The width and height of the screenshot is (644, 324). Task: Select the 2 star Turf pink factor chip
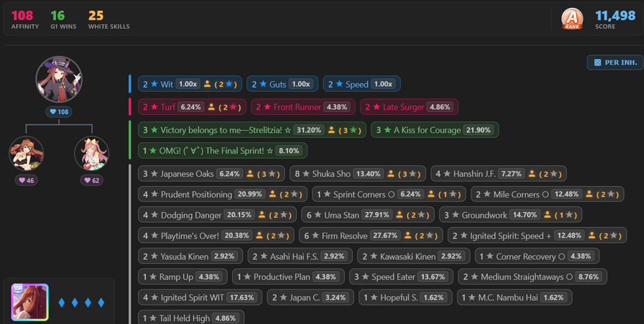point(192,107)
